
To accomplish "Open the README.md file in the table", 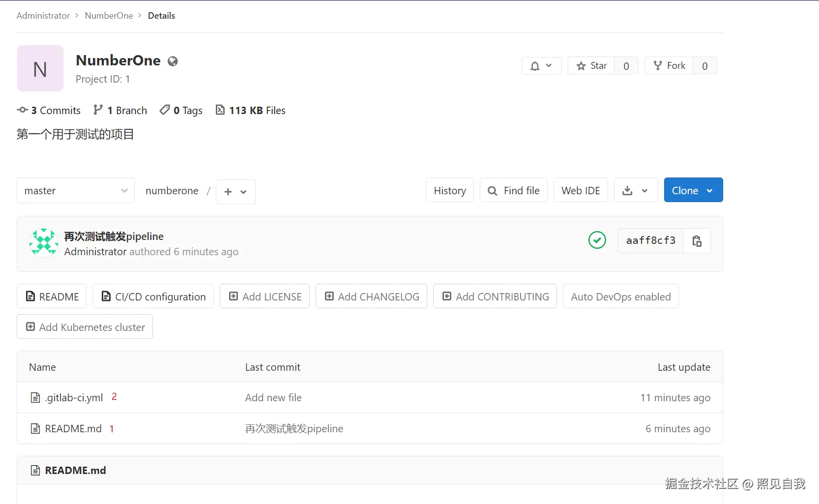I will 73,428.
